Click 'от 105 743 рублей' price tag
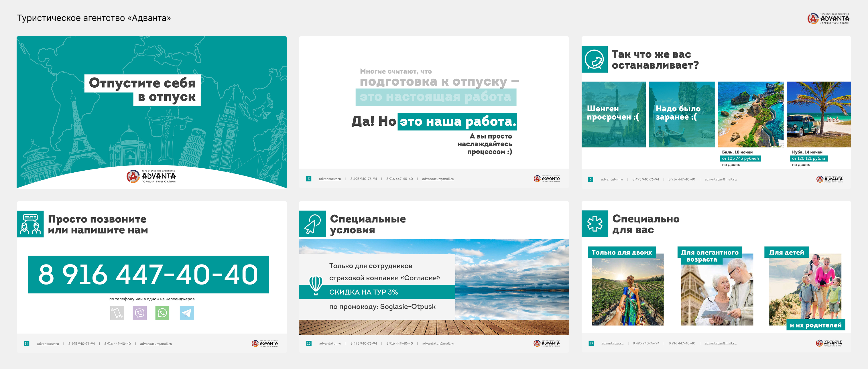 740,158
